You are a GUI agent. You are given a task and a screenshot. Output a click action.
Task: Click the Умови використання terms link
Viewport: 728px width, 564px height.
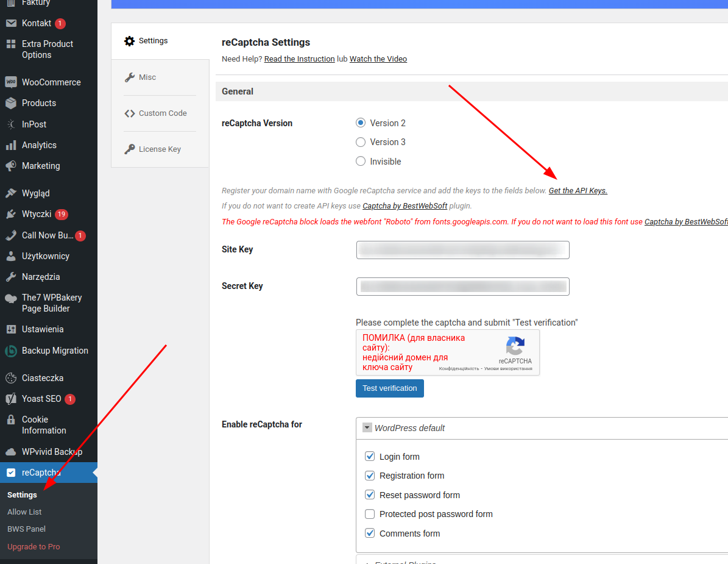pyautogui.click(x=508, y=368)
